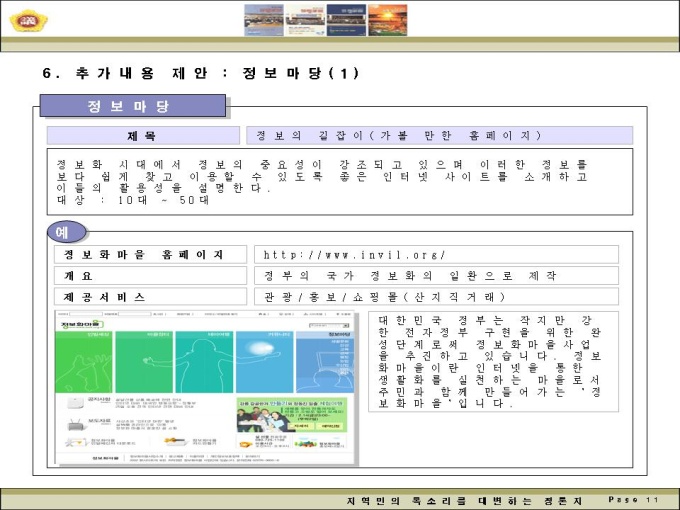Open the http://www.invil.org/ link
This screenshot has width=680, height=510.
click(x=435, y=255)
